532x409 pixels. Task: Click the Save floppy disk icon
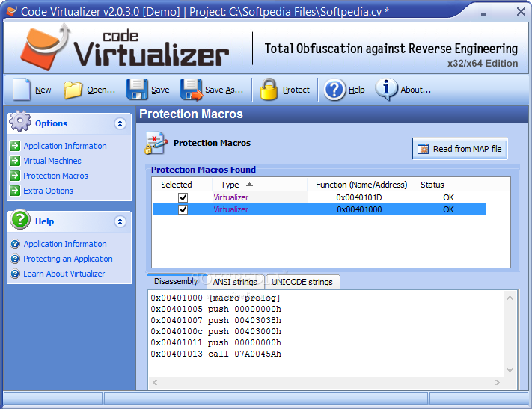[137, 90]
